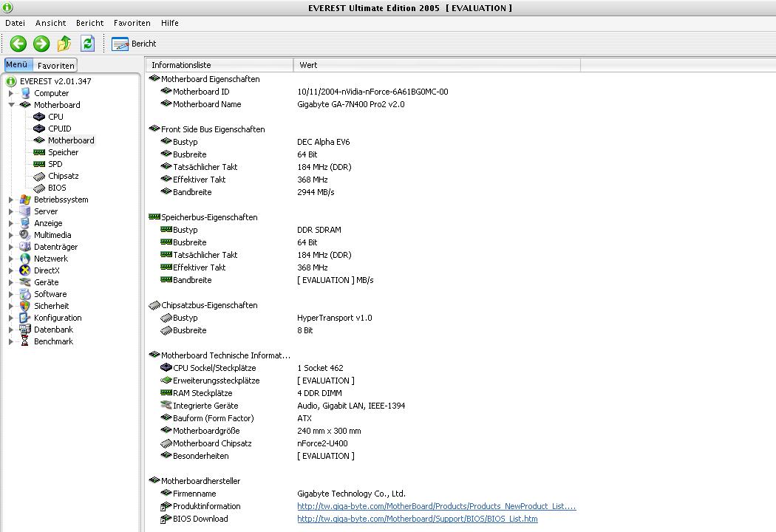Select the RAM Steckplätze row
This screenshot has width=776, height=532.
(251, 393)
